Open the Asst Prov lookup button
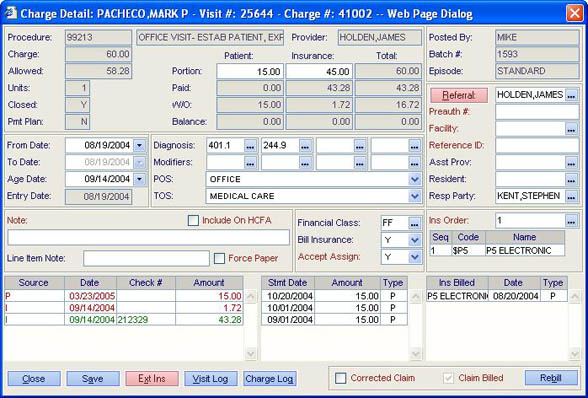 (571, 162)
